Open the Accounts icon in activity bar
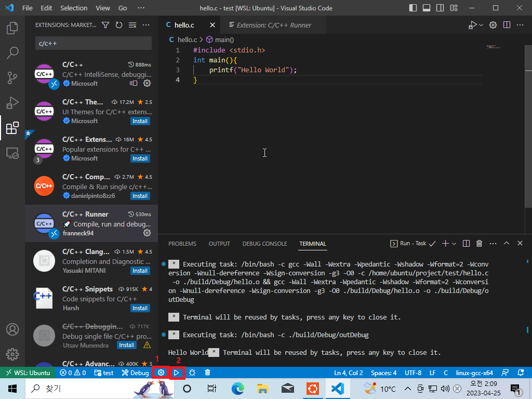The width and height of the screenshot is (532, 399). tap(12, 329)
